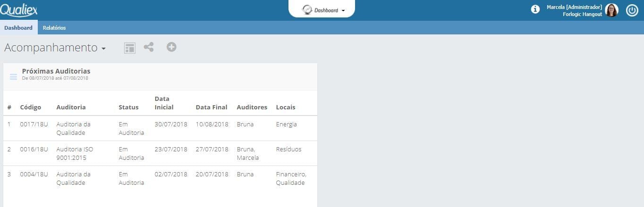Image resolution: width=644 pixels, height=207 pixels.
Task: Click end date 10/08/2018
Action: tap(212, 124)
